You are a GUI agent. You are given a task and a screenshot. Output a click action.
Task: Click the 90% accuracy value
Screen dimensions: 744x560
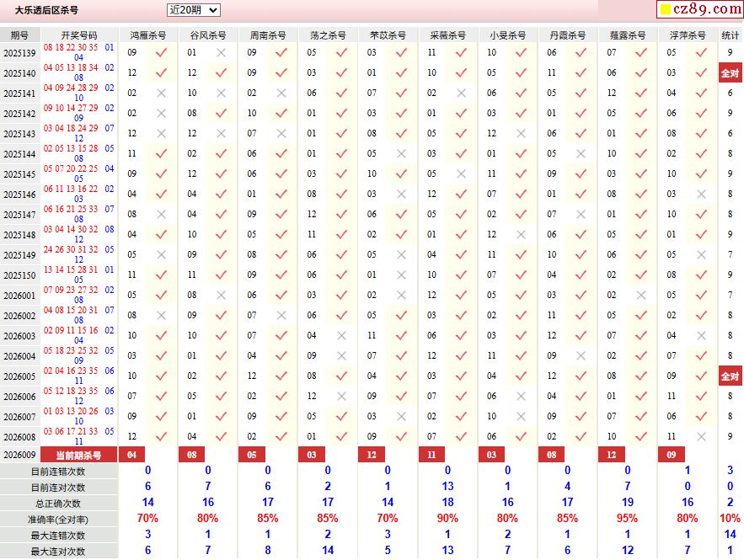(447, 518)
